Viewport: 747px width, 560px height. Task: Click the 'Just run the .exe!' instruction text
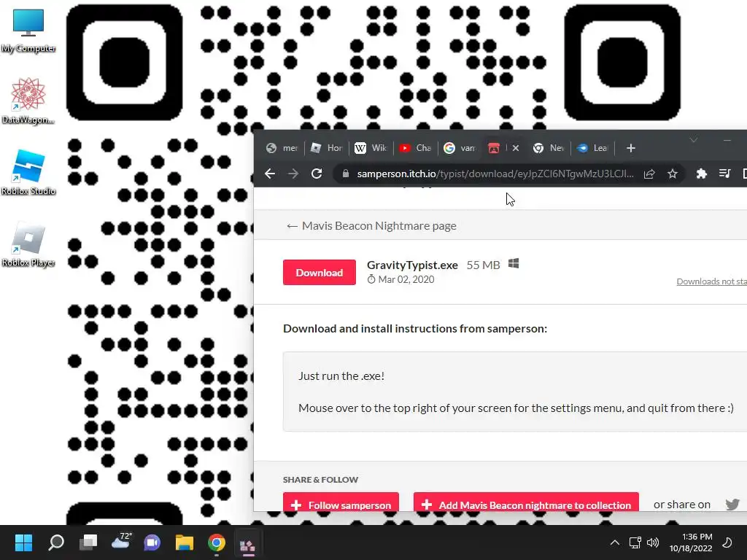[341, 376]
